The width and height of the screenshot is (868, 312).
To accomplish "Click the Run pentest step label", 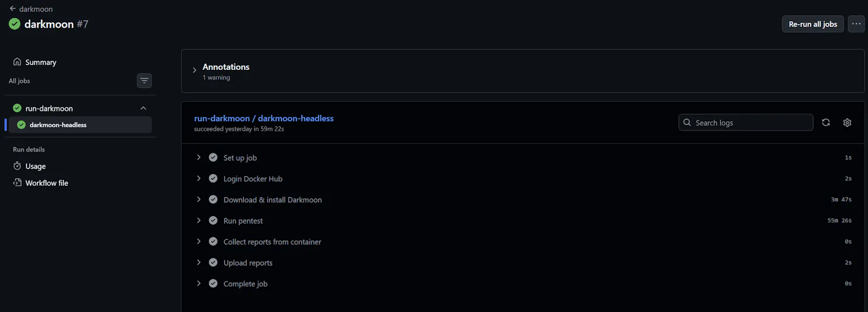I will 243,220.
